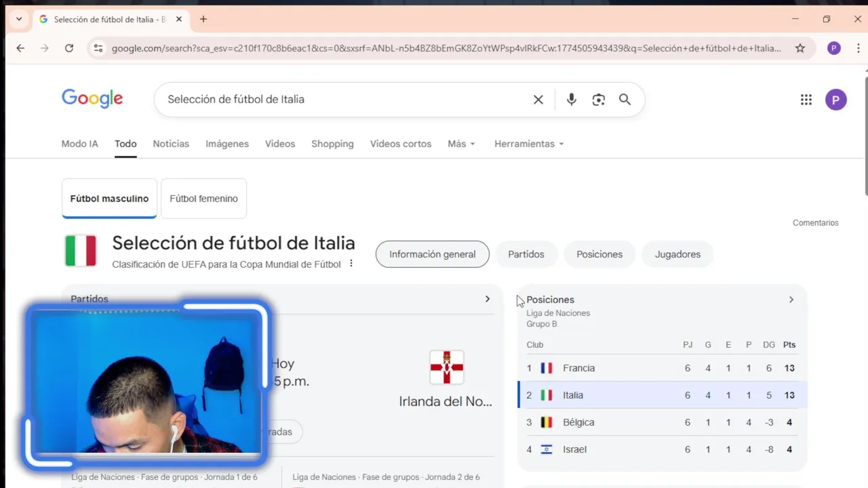
Task: Click the browser back arrow
Action: pos(20,48)
